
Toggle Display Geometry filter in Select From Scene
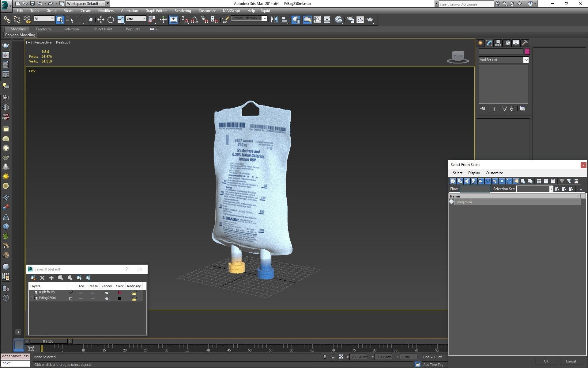coord(453,181)
